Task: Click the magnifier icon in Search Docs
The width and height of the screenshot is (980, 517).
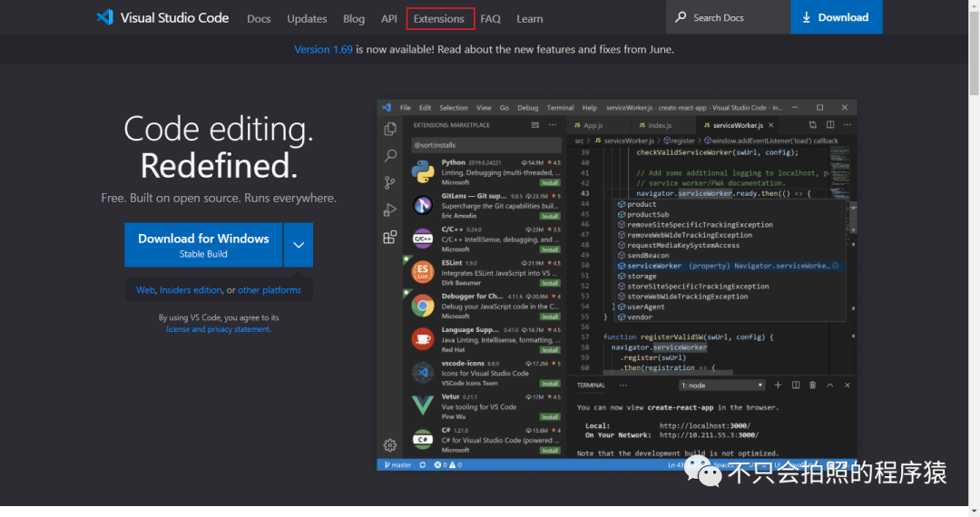Action: point(681,17)
